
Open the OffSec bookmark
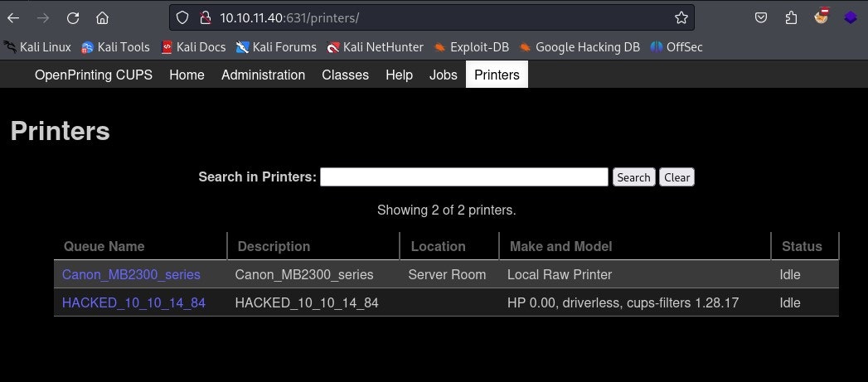[x=676, y=47]
